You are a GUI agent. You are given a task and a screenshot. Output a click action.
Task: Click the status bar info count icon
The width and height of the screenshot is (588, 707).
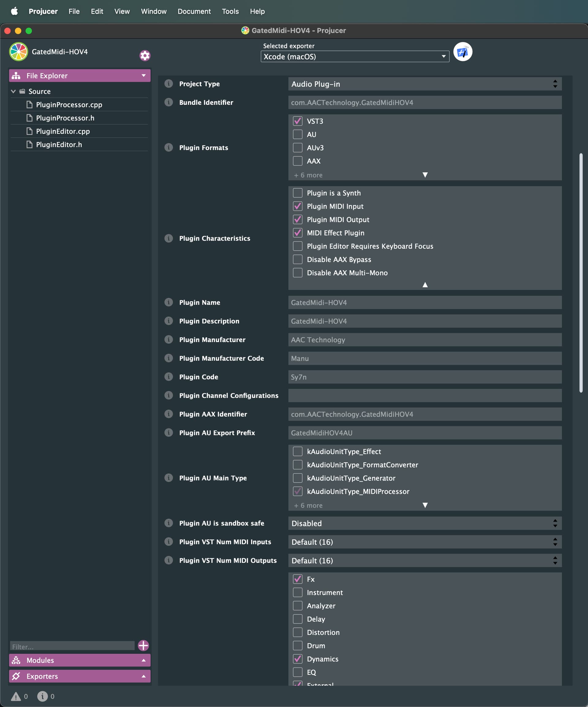(43, 696)
